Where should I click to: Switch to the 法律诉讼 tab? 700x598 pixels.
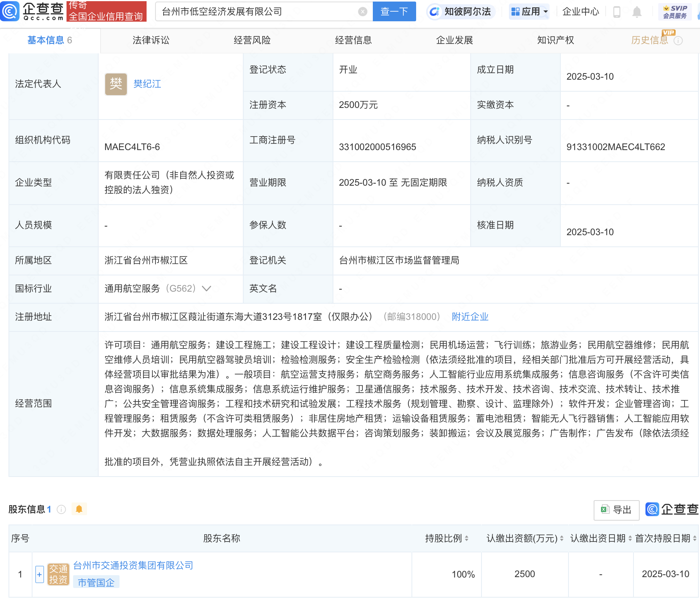151,40
